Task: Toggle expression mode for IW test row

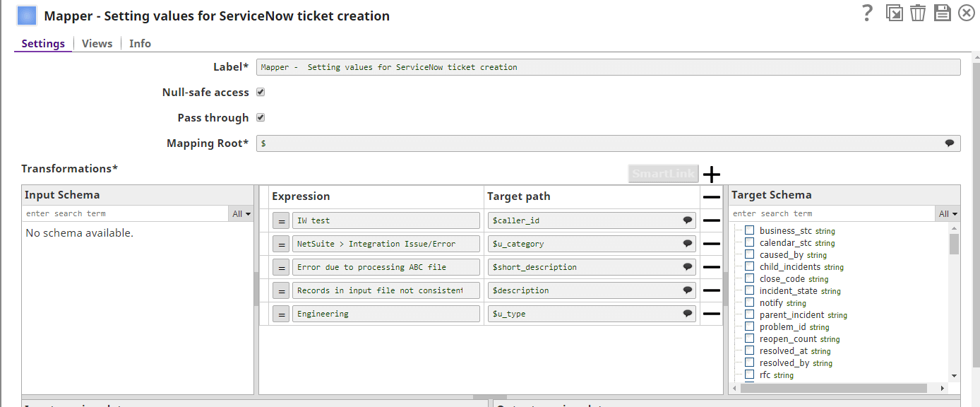Action: (281, 221)
